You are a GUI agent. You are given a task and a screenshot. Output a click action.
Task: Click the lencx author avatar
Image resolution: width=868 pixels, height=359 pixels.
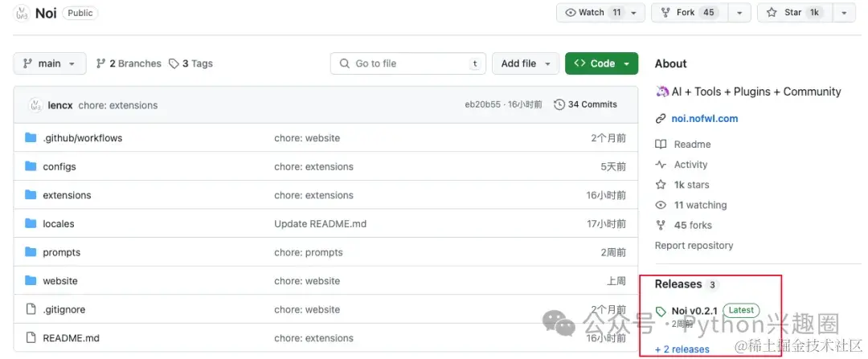tap(35, 104)
